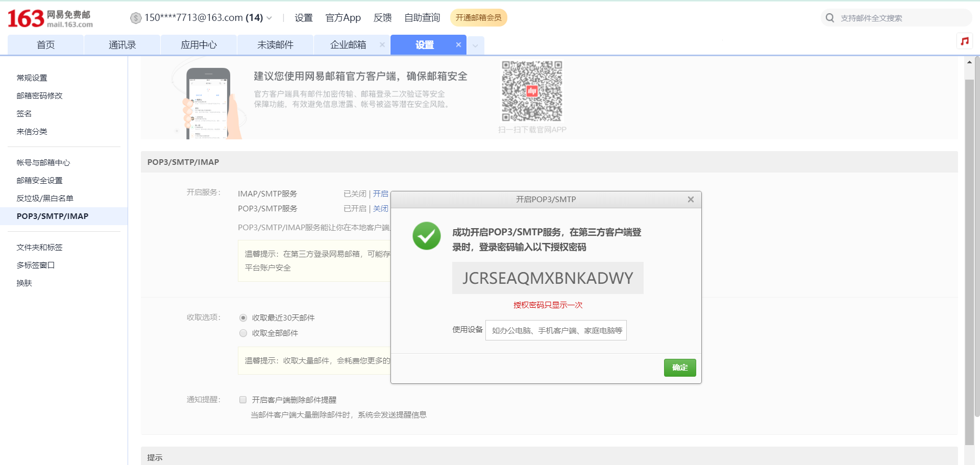Select the active 设置 tab
The height and width of the screenshot is (465, 980).
point(425,45)
